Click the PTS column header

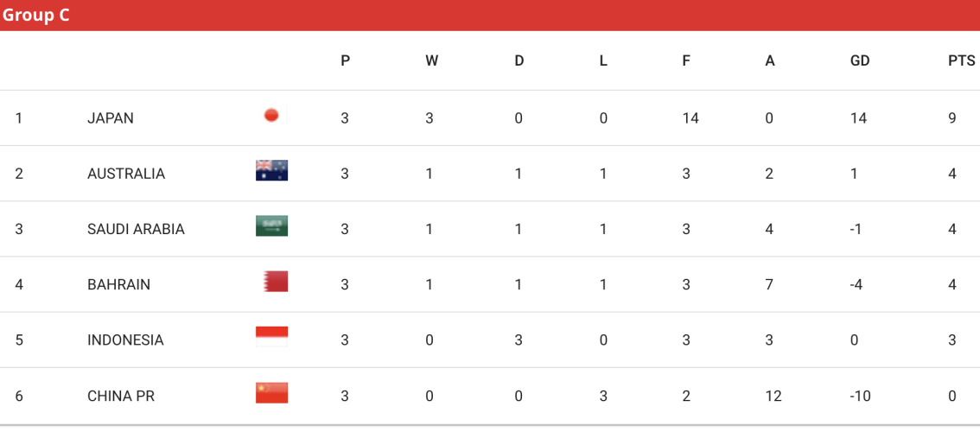pos(961,60)
